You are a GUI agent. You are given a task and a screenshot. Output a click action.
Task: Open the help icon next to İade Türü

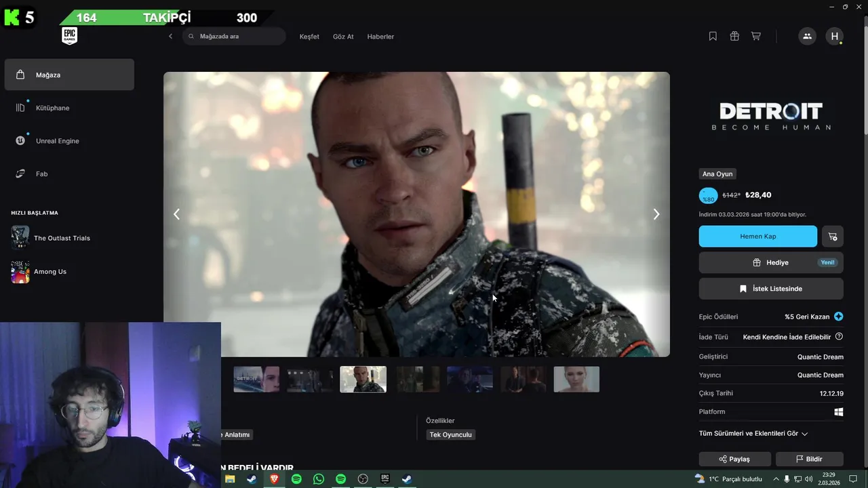(839, 337)
